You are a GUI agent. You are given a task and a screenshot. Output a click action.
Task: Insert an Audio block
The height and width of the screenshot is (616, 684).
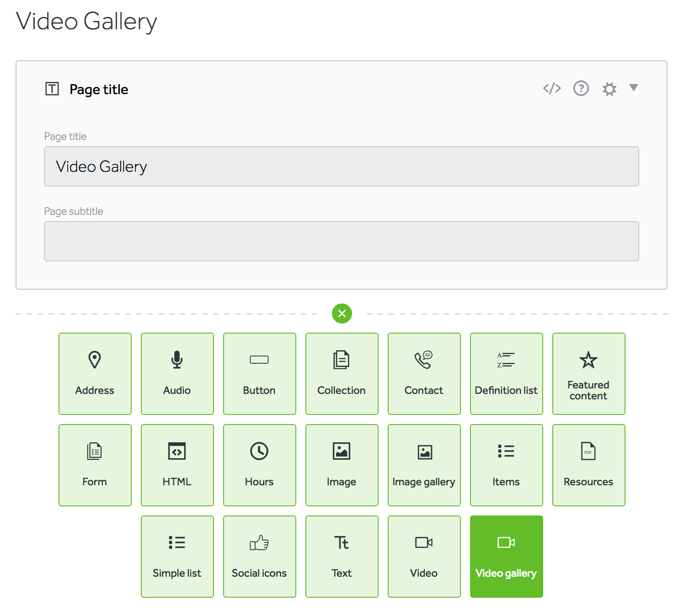click(177, 374)
